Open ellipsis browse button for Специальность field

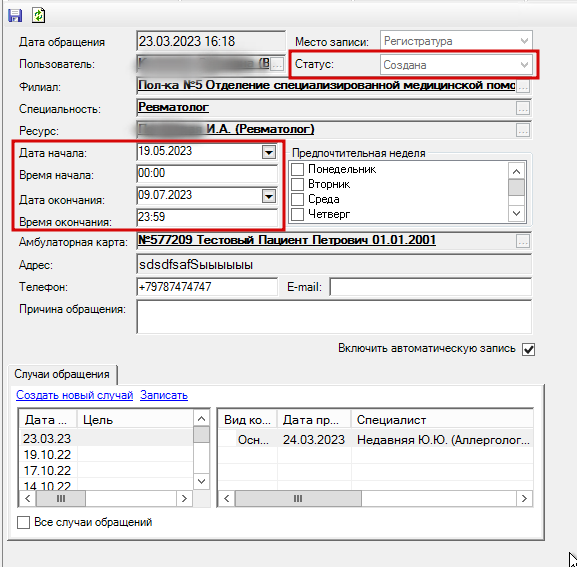coord(523,108)
